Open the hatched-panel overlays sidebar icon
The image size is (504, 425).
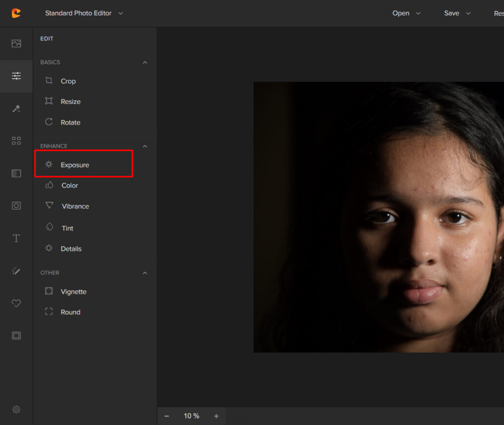pyautogui.click(x=16, y=174)
